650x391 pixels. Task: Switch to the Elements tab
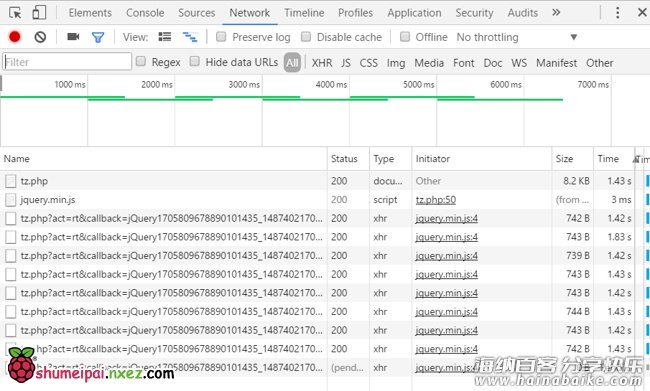coord(90,13)
